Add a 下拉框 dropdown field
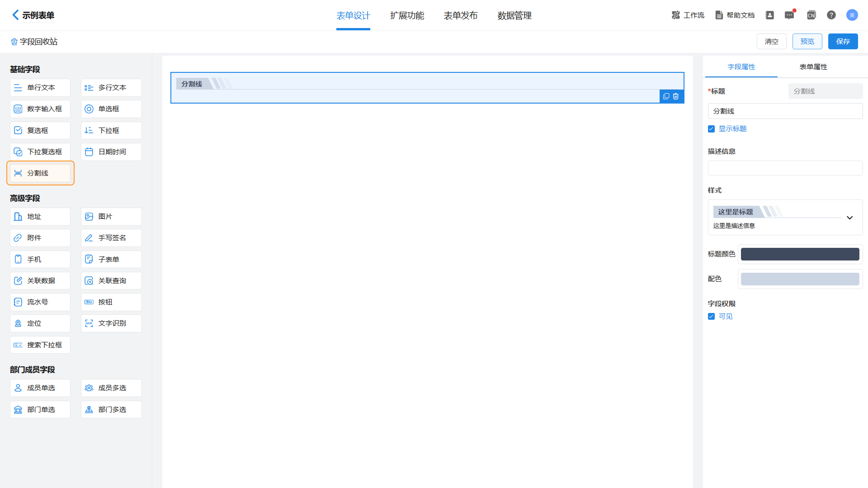Screen dimensions: 868x488 click(111, 130)
